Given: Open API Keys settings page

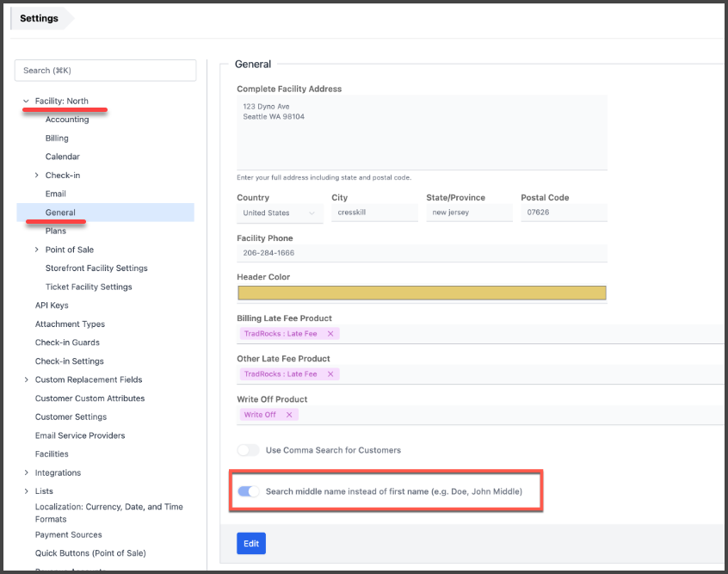Looking at the screenshot, I should pos(52,306).
